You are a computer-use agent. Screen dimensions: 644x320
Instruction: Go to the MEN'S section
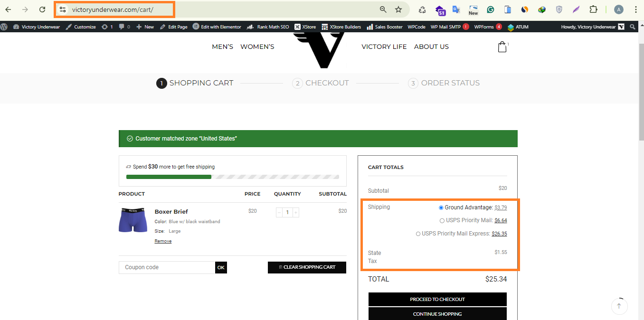click(222, 47)
